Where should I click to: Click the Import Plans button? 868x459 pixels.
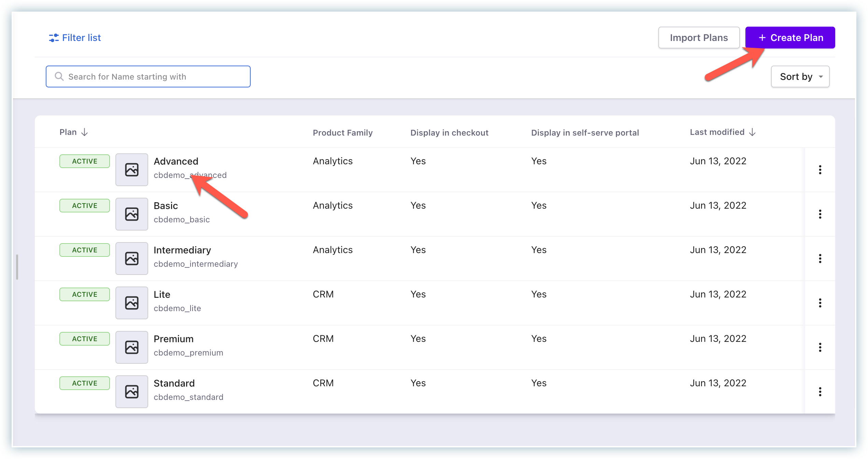coord(699,38)
